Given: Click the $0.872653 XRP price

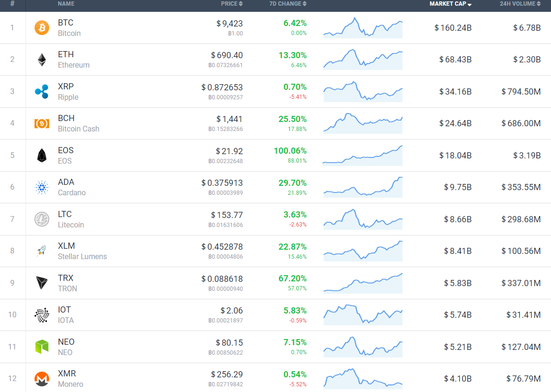Looking at the screenshot, I should point(222,87).
